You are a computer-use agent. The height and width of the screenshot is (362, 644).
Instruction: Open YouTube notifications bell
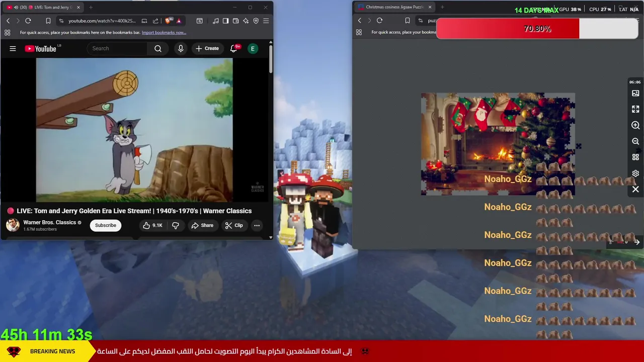233,48
